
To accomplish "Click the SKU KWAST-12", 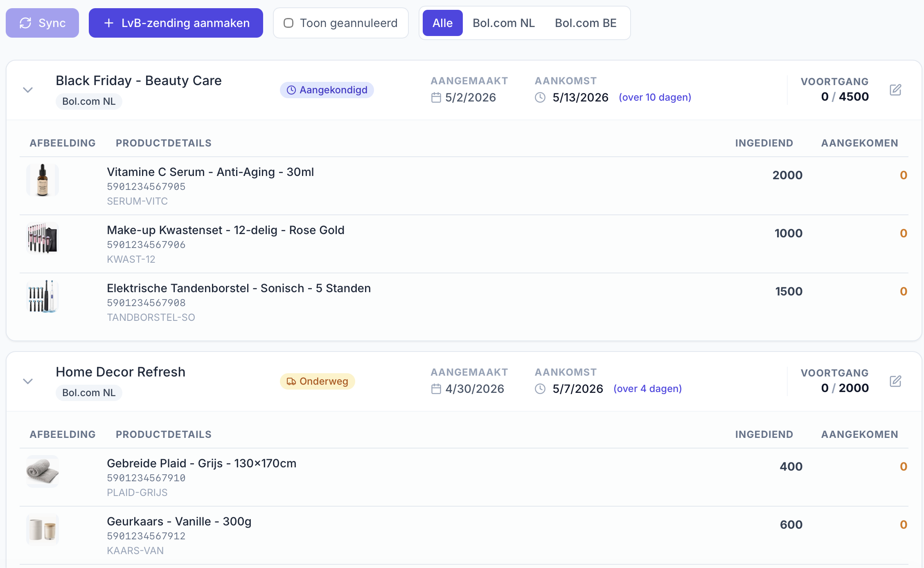I will [131, 259].
